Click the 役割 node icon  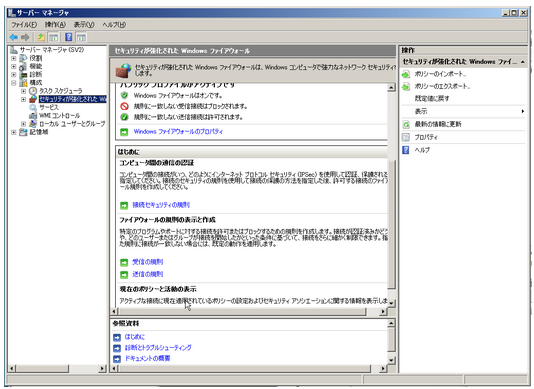click(23, 58)
